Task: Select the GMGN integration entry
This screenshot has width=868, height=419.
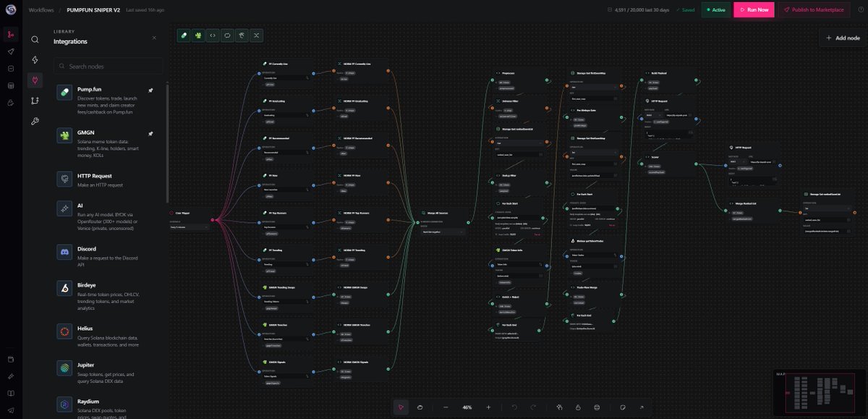Action: click(x=109, y=144)
